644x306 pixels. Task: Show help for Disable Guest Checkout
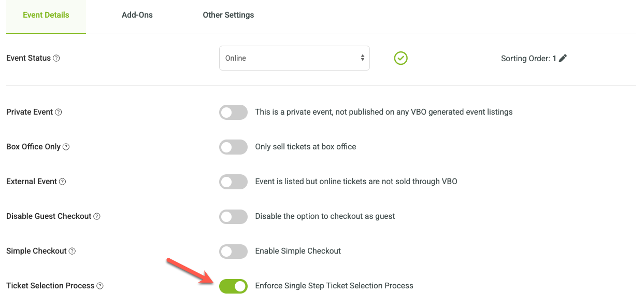[97, 216]
